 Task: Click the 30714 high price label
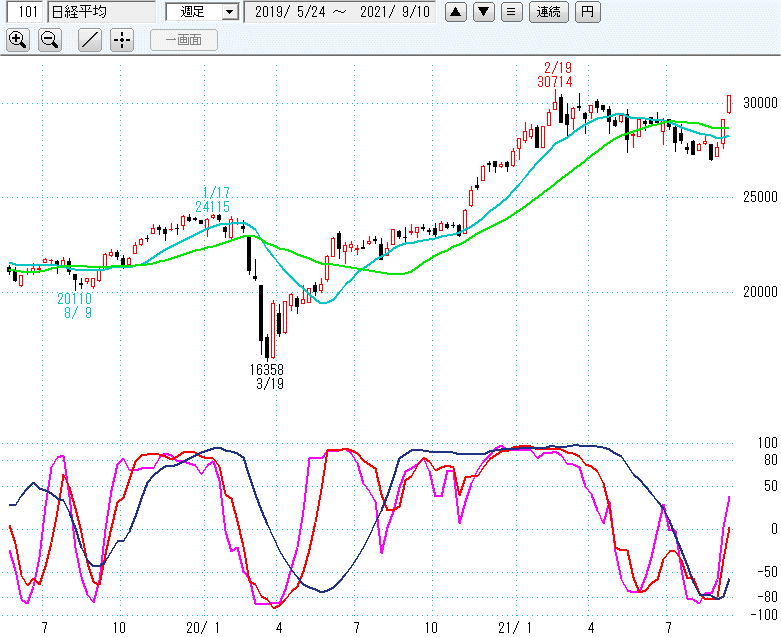554,81
